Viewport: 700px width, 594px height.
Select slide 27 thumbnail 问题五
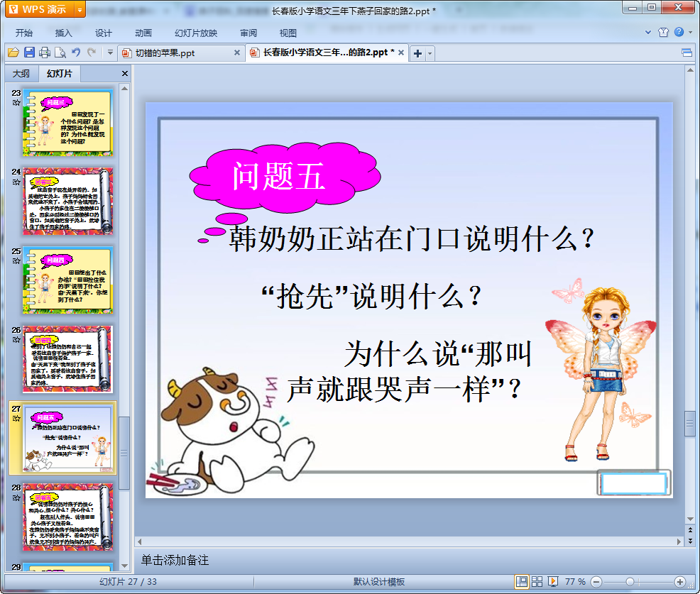(68, 439)
